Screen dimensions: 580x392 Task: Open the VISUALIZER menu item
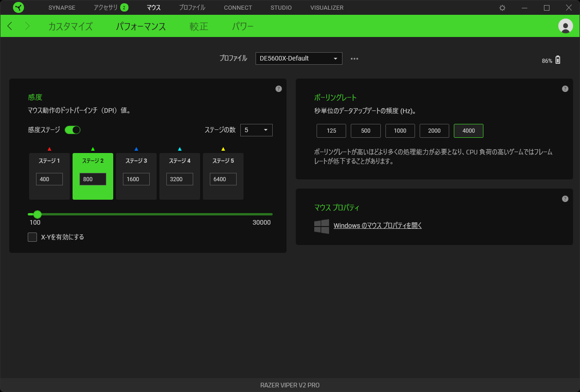coord(326,7)
